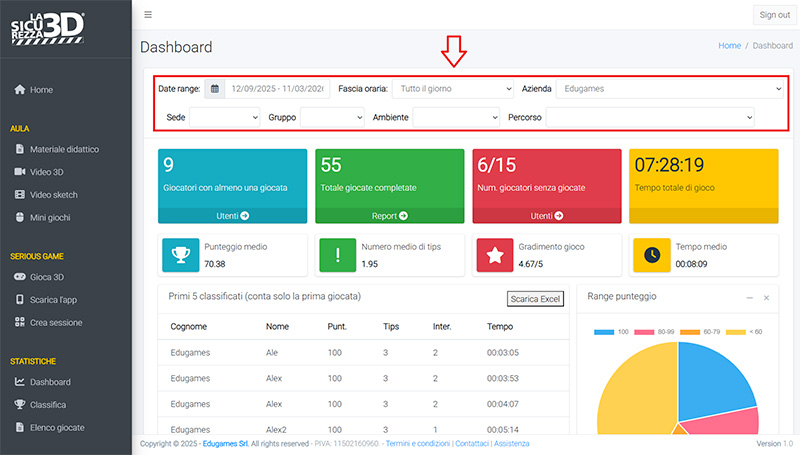Click the Crea sessione QR code icon
Viewport: 800px width, 455px height.
[19, 322]
